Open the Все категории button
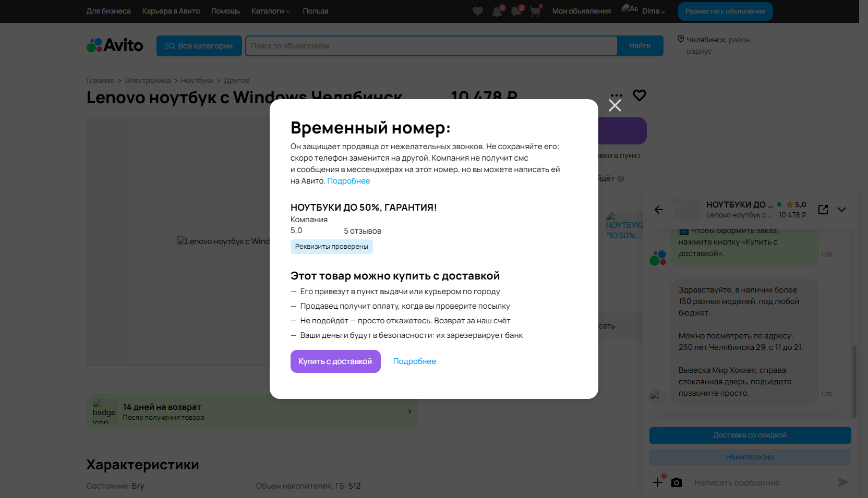Viewport: 868px width, 498px height. 199,46
